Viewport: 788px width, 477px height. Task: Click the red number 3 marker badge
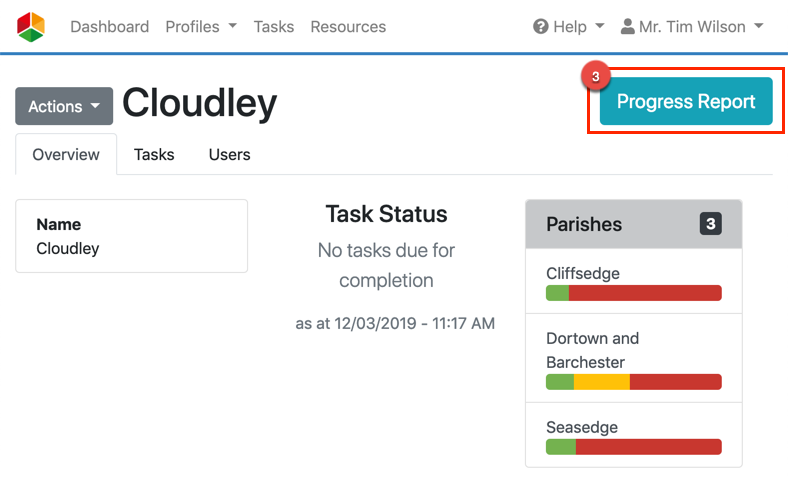597,76
